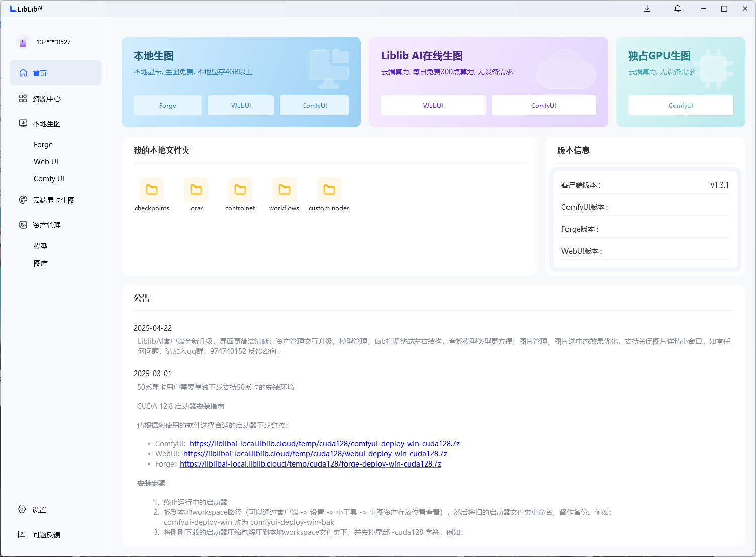This screenshot has height=557, width=756.
Task: Click the download-screen icon beside 本地生图
Action: (x=23, y=123)
